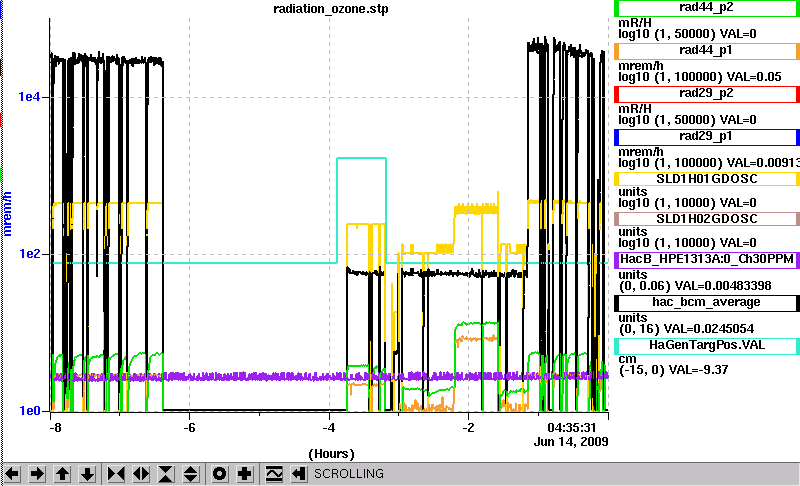Click the Jun 14, 2009 date label

pos(571,442)
